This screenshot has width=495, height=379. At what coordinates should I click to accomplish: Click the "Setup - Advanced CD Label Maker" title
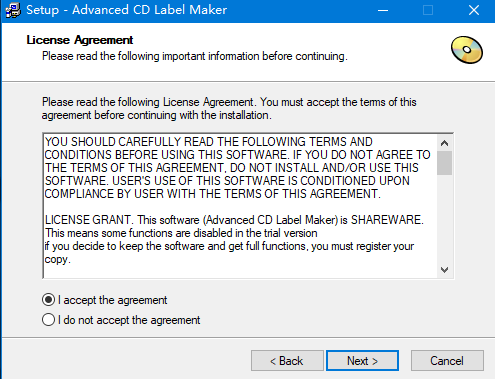(x=127, y=10)
